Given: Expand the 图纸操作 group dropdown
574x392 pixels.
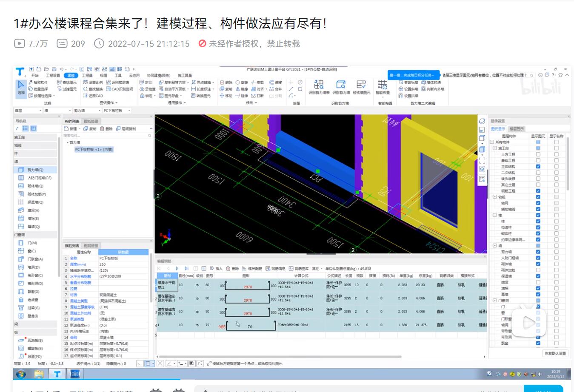Looking at the screenshot, I should tap(109, 103).
